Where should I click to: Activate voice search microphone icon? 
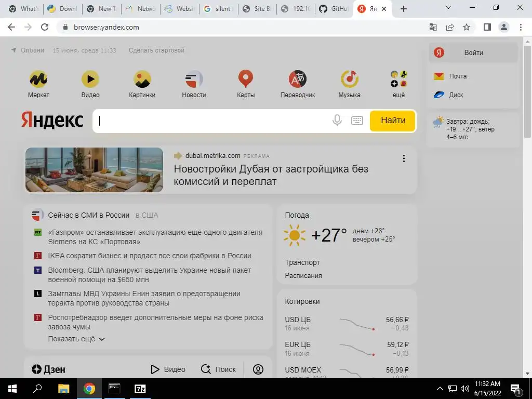coord(337,121)
